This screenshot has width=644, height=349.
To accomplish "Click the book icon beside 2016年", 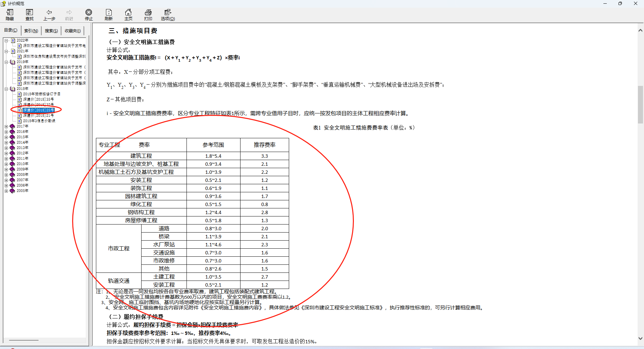I will pos(12,132).
